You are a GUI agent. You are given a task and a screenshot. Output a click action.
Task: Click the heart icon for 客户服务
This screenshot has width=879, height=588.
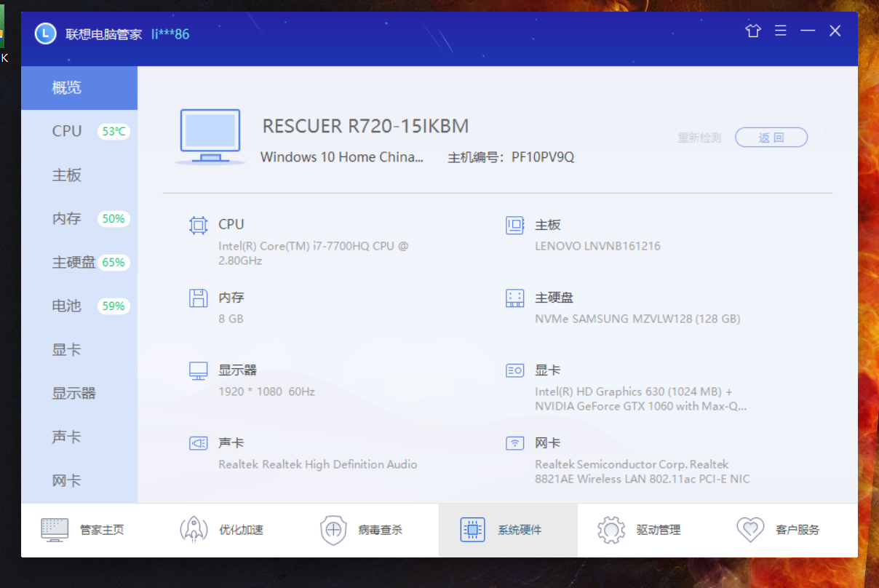(x=750, y=530)
